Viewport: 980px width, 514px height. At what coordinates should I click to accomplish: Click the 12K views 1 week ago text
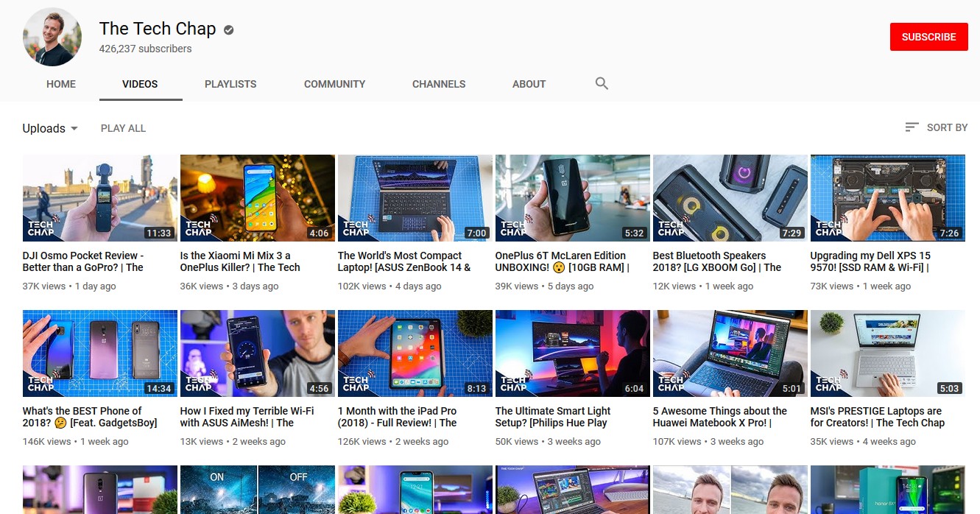point(703,286)
